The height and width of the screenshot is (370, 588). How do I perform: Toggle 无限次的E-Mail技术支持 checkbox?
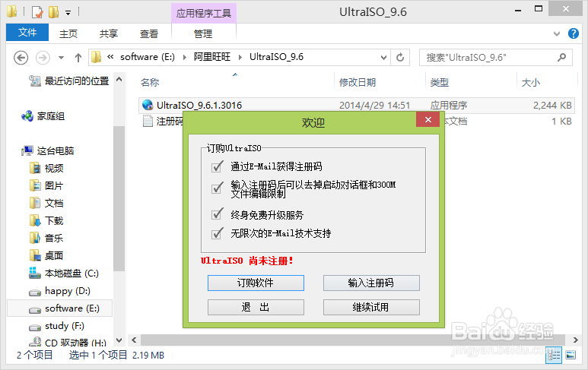click(217, 234)
